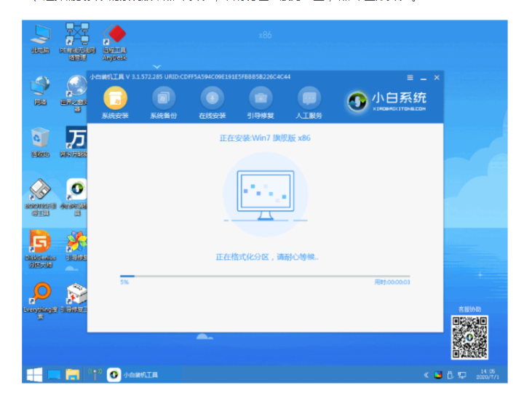Click the wireless network taskbar icon
The image size is (532, 393).
coord(95,374)
